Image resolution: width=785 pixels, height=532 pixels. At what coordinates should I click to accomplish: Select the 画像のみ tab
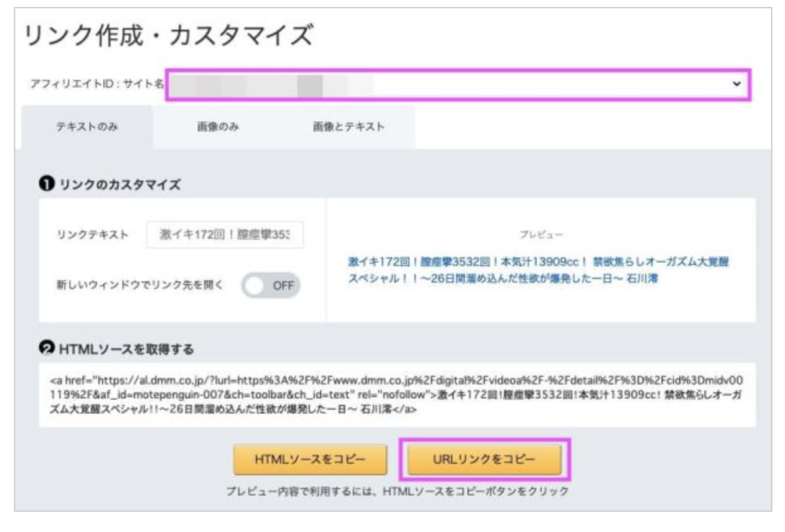pos(218,127)
